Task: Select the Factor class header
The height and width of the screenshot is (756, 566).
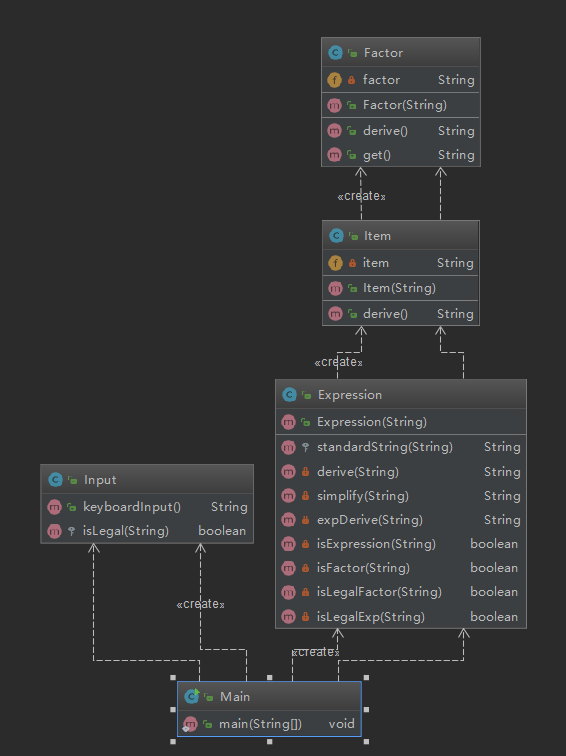Action: tap(401, 52)
